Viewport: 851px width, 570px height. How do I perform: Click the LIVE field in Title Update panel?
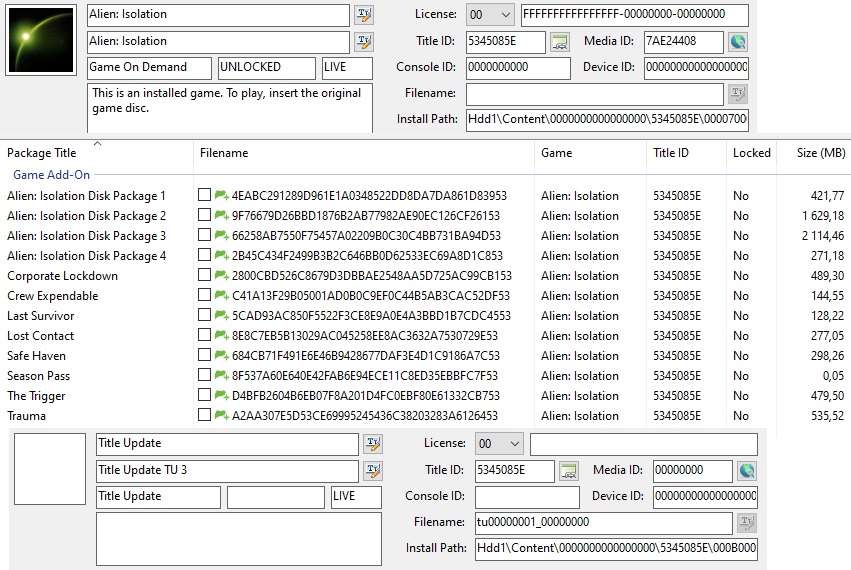click(x=356, y=497)
